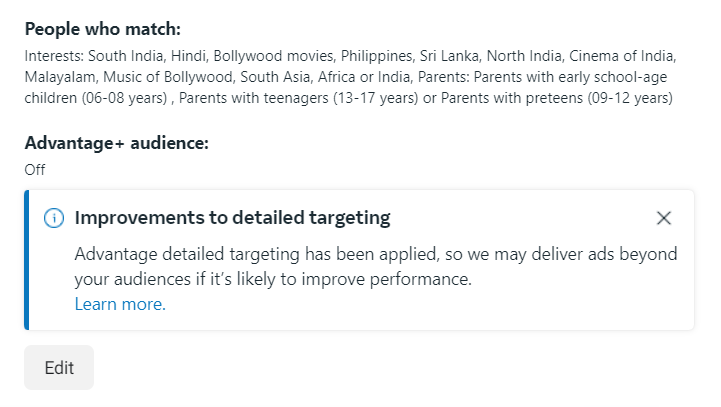Click the 'your audiences if it's likely' text line
Viewport: 721px width, 407px height.
272,279
